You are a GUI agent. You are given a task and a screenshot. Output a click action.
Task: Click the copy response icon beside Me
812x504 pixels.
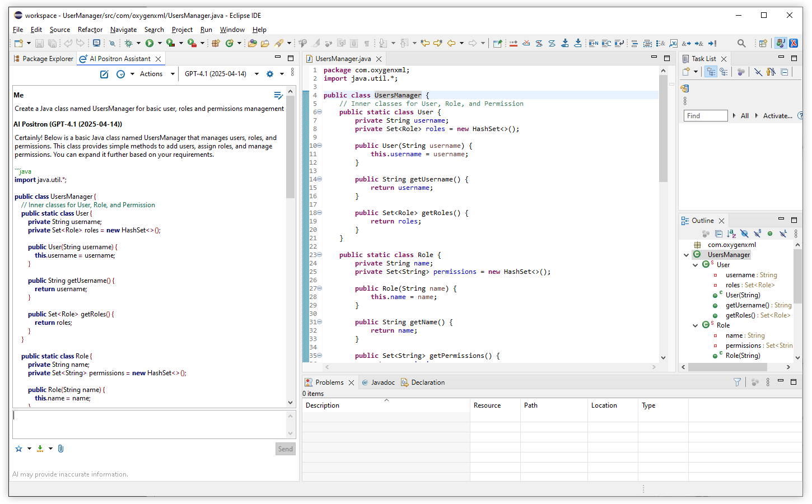278,95
